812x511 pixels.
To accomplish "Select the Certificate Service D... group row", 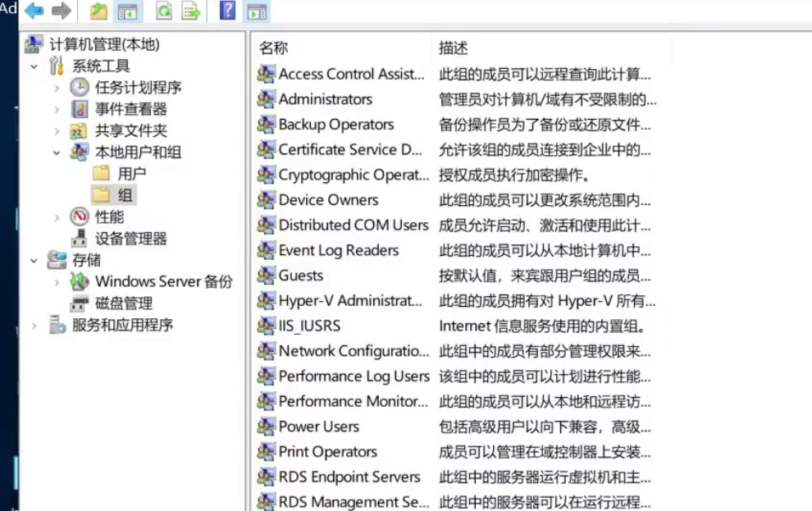I will pyautogui.click(x=350, y=149).
